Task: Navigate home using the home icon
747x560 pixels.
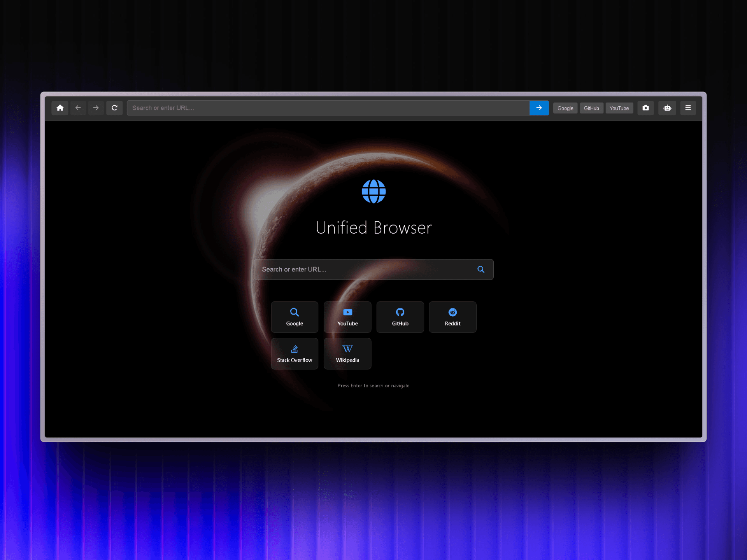Action: (60, 108)
